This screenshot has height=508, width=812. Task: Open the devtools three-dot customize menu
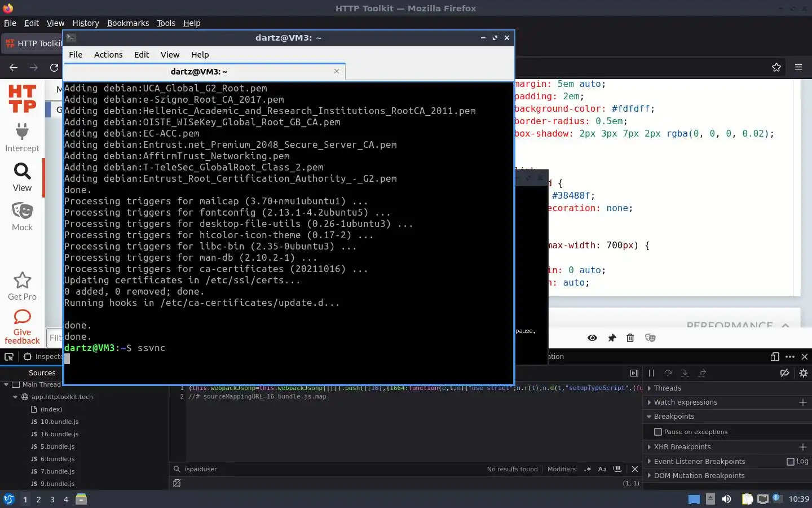[790, 357]
